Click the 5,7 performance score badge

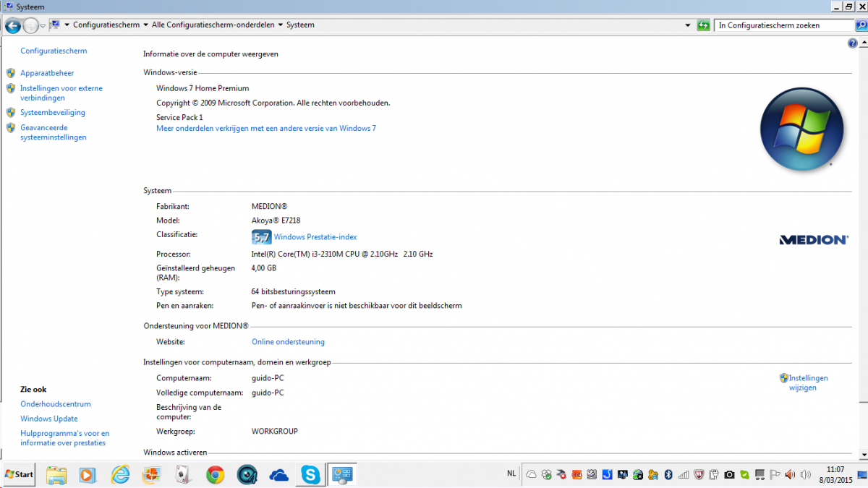(x=261, y=237)
